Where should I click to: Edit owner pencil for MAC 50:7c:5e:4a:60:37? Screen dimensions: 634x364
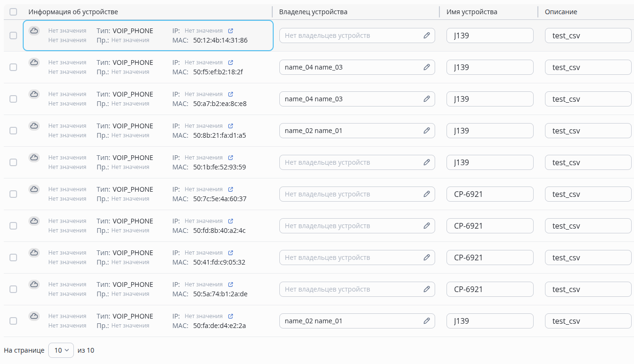(427, 194)
